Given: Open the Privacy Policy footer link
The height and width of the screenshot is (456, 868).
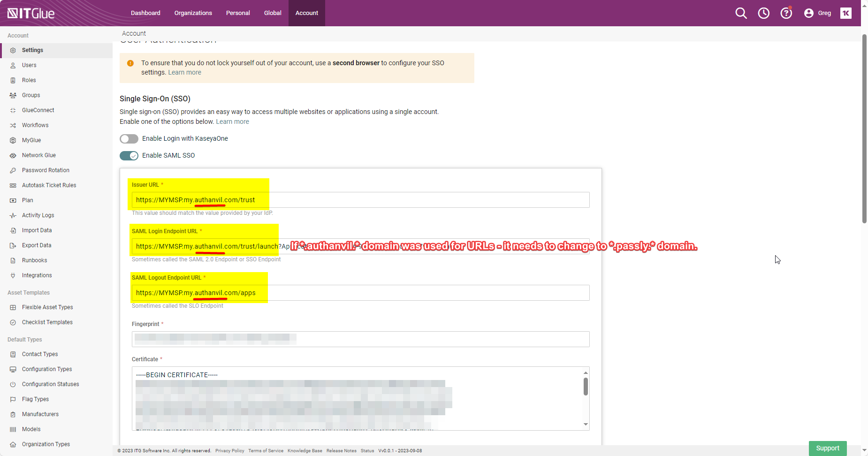Looking at the screenshot, I should [x=230, y=451].
